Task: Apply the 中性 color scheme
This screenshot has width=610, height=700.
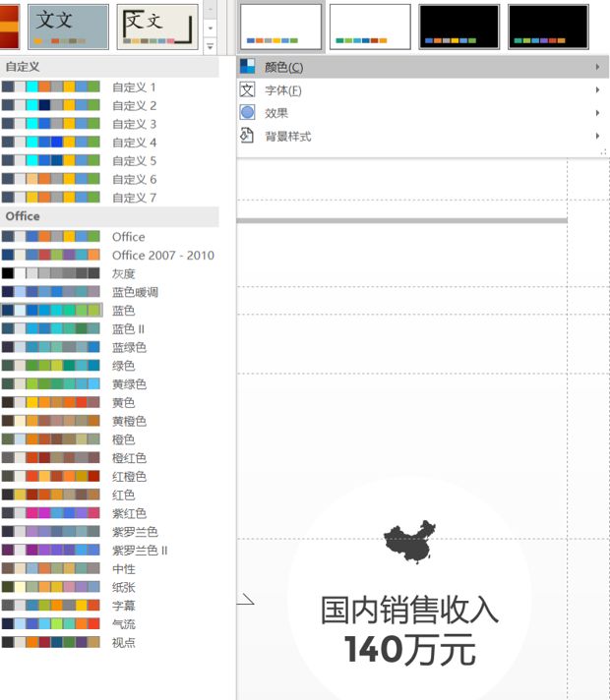Action: pyautogui.click(x=109, y=568)
